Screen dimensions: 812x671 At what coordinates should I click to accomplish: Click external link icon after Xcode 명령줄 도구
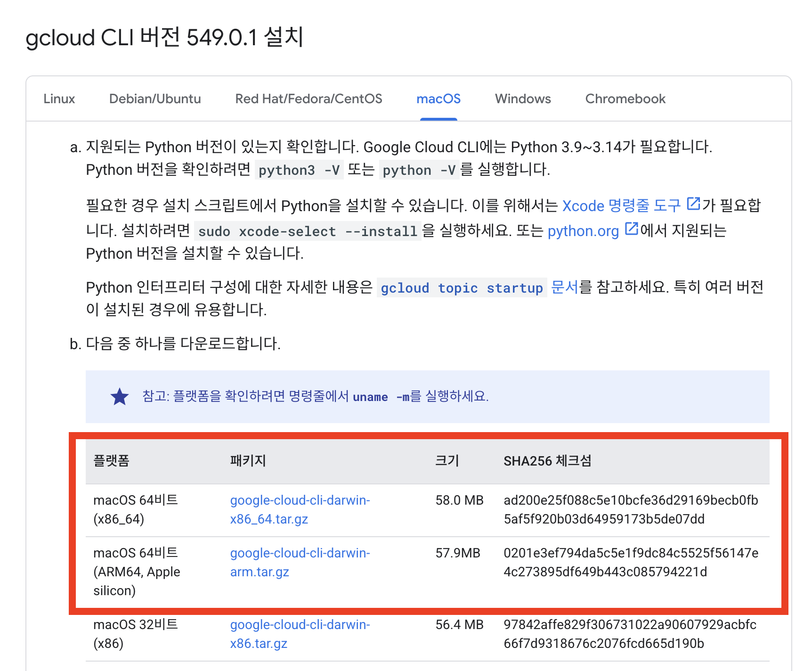point(693,204)
